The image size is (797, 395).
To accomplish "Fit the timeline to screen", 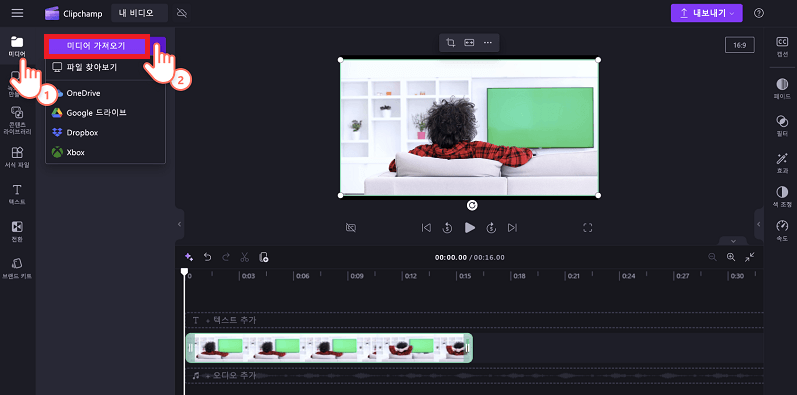I will [750, 257].
